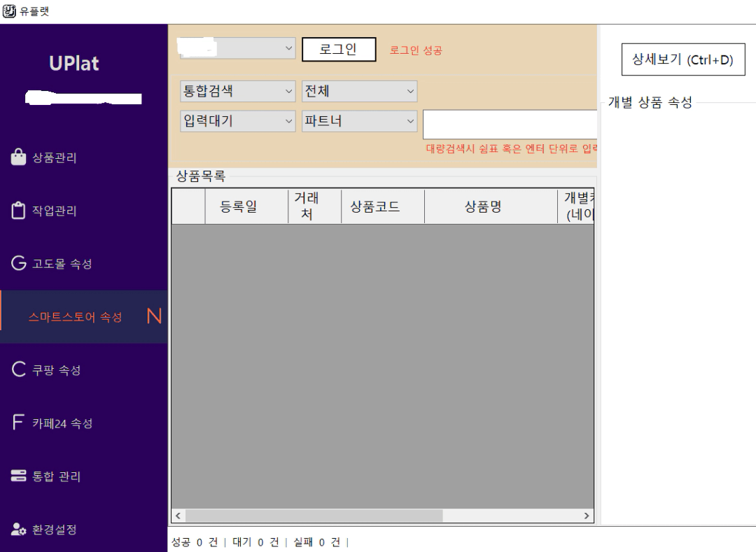The width and height of the screenshot is (756, 552).
Task: Expand the 통합검색 dropdown
Action: [x=237, y=91]
